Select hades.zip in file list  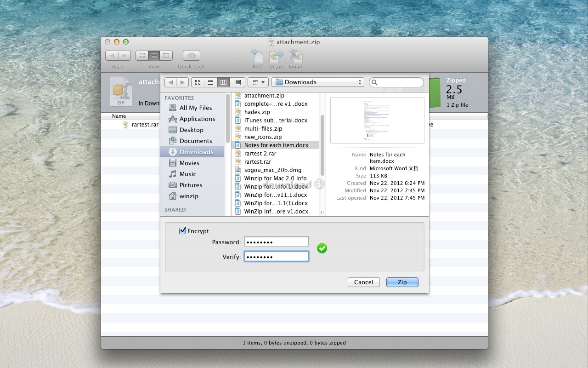[275, 112]
